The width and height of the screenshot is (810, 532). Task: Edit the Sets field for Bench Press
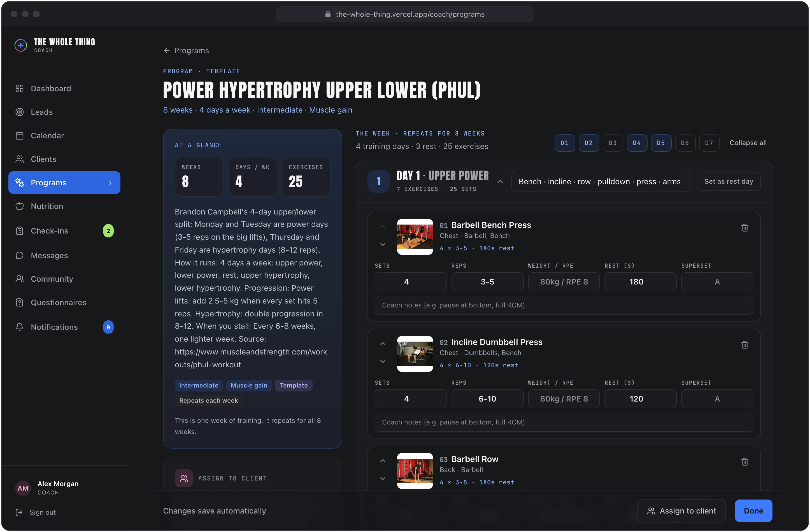click(x=410, y=282)
